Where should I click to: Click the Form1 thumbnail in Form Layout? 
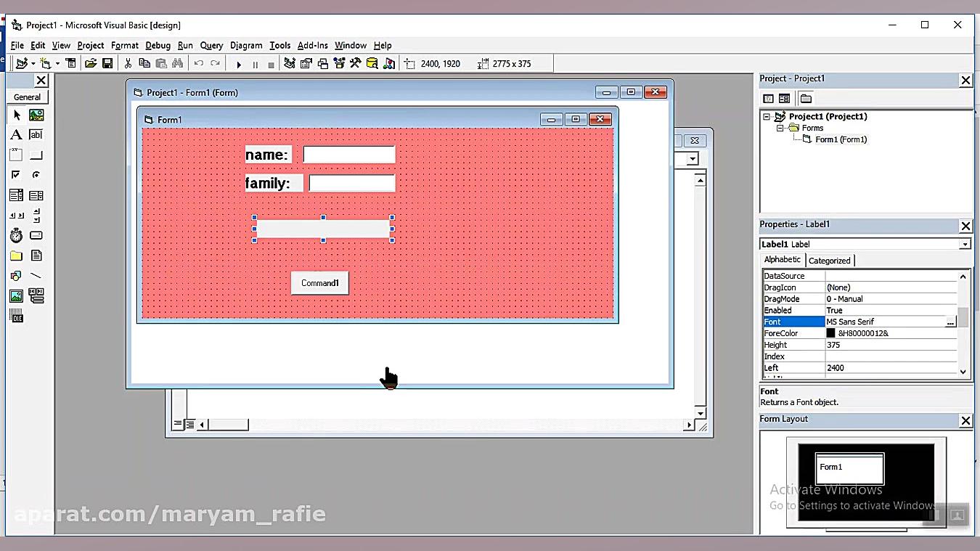(x=850, y=468)
